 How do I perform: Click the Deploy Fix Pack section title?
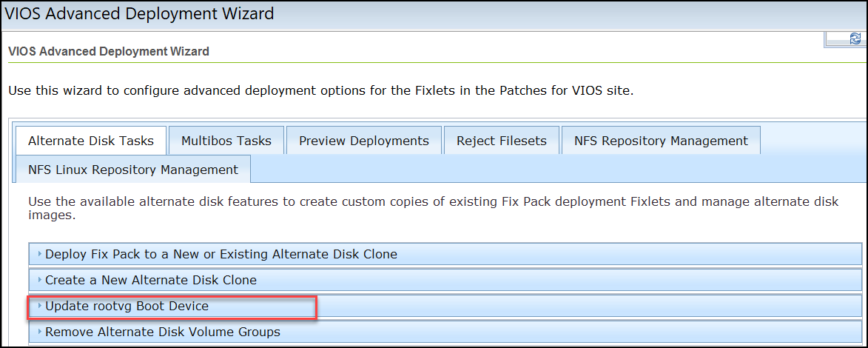[x=221, y=254]
